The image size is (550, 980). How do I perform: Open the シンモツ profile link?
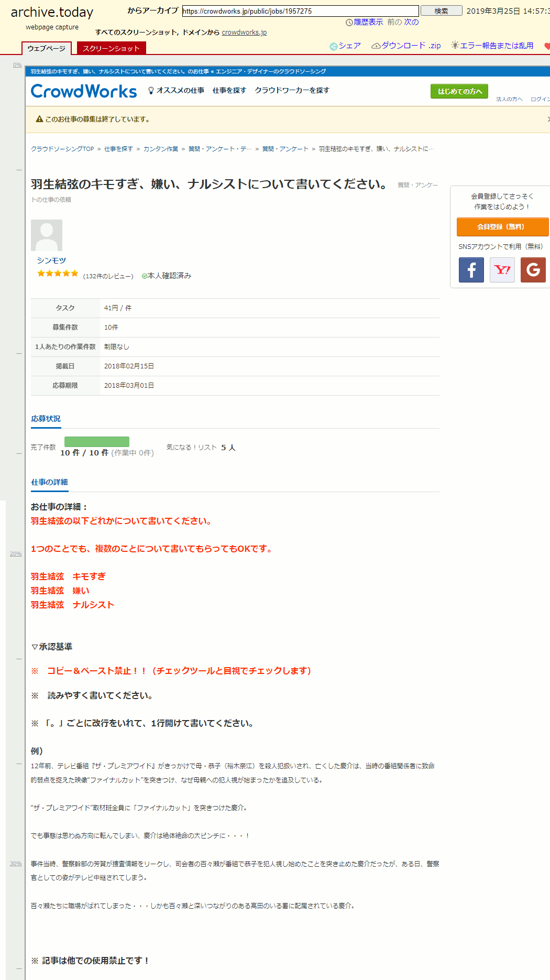point(51,260)
